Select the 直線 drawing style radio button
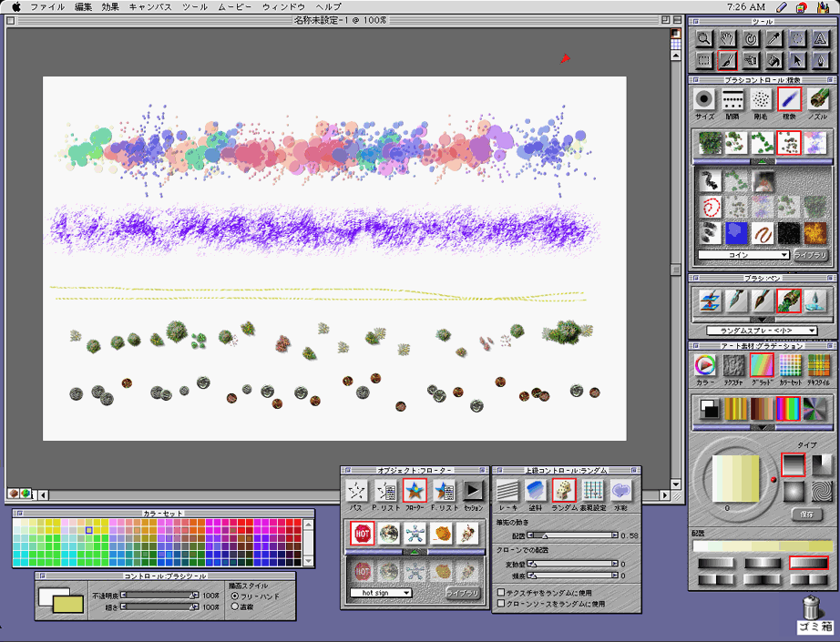Viewport: 840px width, 642px height. 236,606
